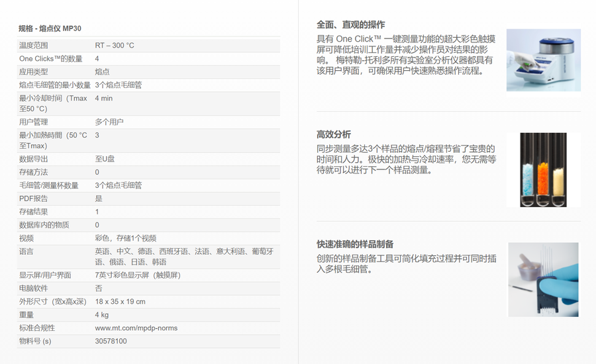The width and height of the screenshot is (596, 364).
Task: Click the '温度范围' row label
Action: (x=34, y=45)
